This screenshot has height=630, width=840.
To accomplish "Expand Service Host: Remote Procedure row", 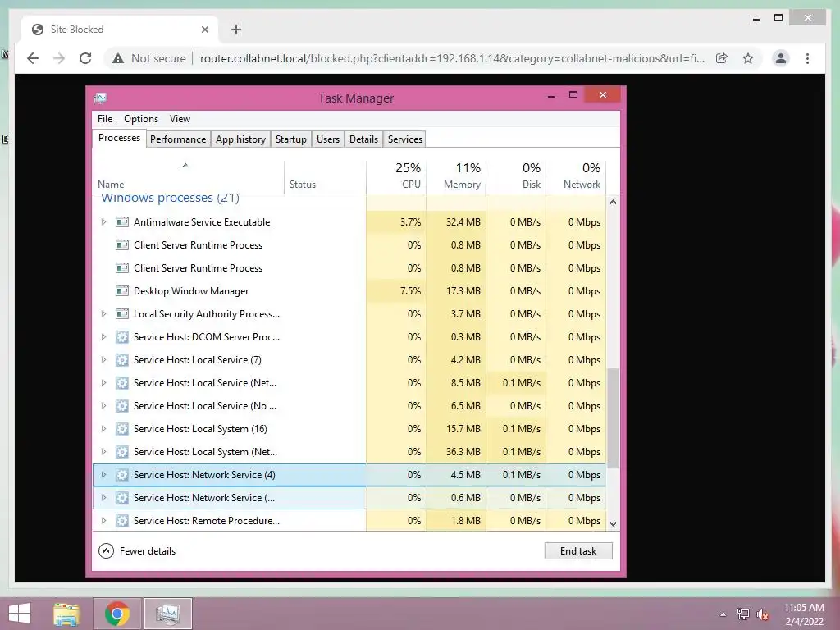I will [x=103, y=521].
